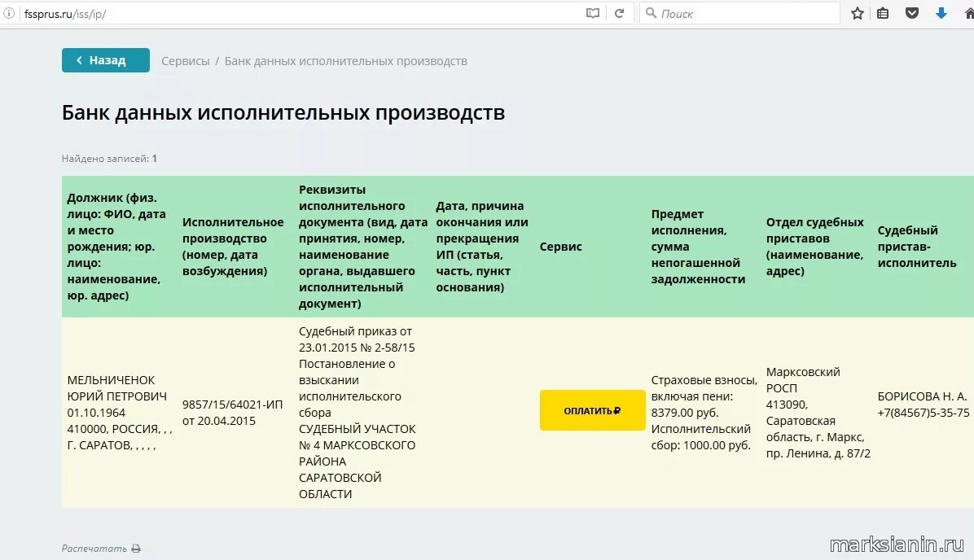
Task: Save the page to Pocket
Action: [x=912, y=13]
